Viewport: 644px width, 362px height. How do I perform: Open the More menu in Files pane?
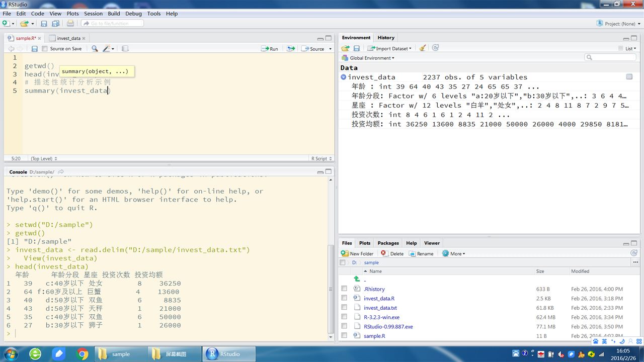point(453,253)
